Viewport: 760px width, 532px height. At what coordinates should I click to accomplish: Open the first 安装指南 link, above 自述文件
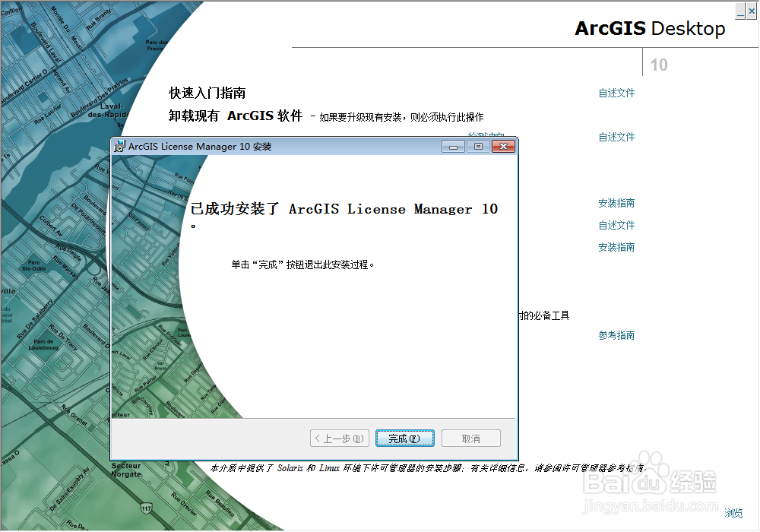[616, 203]
